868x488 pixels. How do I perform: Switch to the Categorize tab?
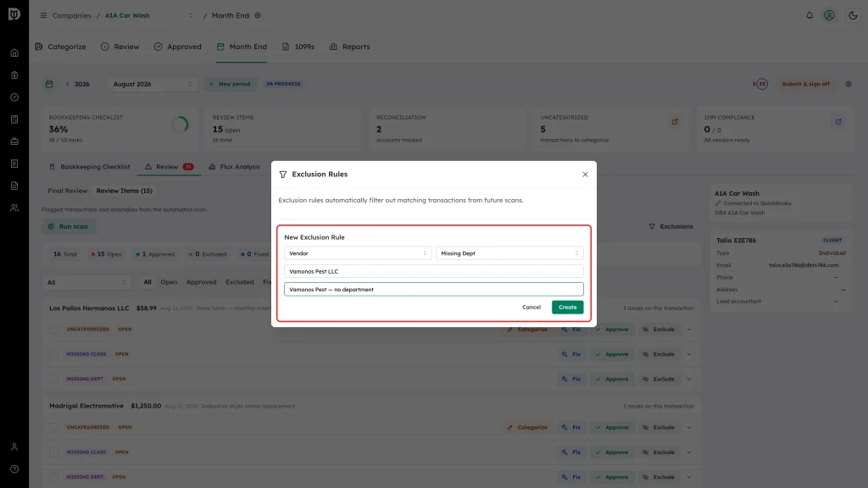60,47
